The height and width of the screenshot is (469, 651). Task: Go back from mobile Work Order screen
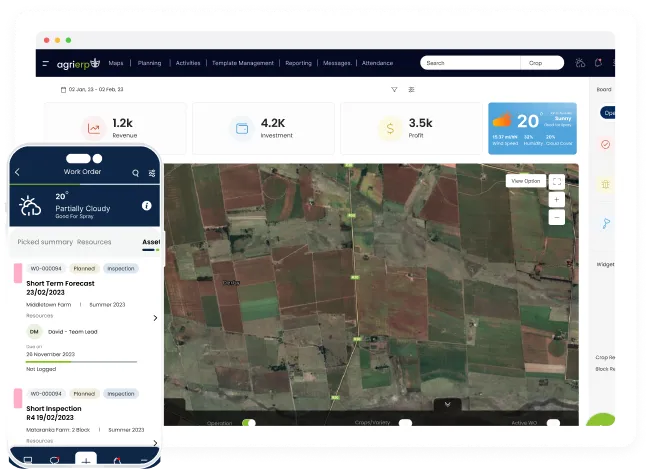17,172
